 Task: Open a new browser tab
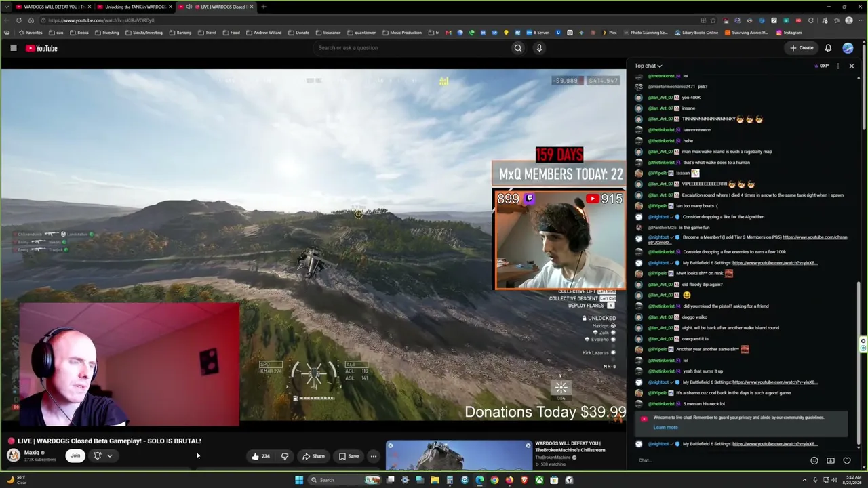click(264, 7)
